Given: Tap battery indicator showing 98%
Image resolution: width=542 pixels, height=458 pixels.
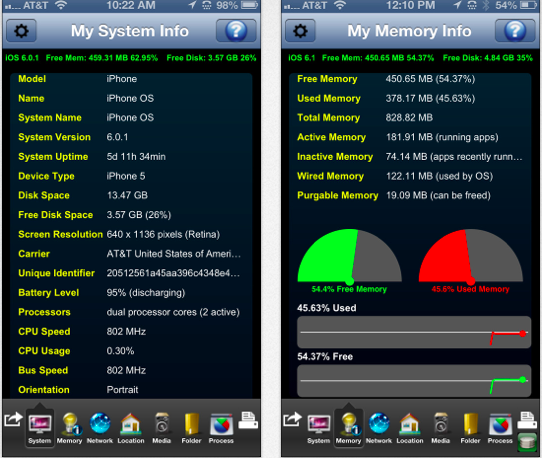Looking at the screenshot, I should click(249, 5).
